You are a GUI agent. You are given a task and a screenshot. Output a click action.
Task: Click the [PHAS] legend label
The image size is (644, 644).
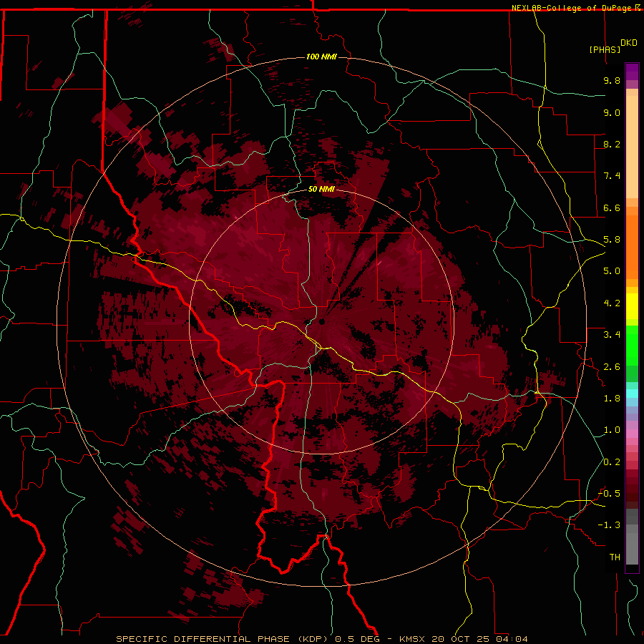click(605, 49)
